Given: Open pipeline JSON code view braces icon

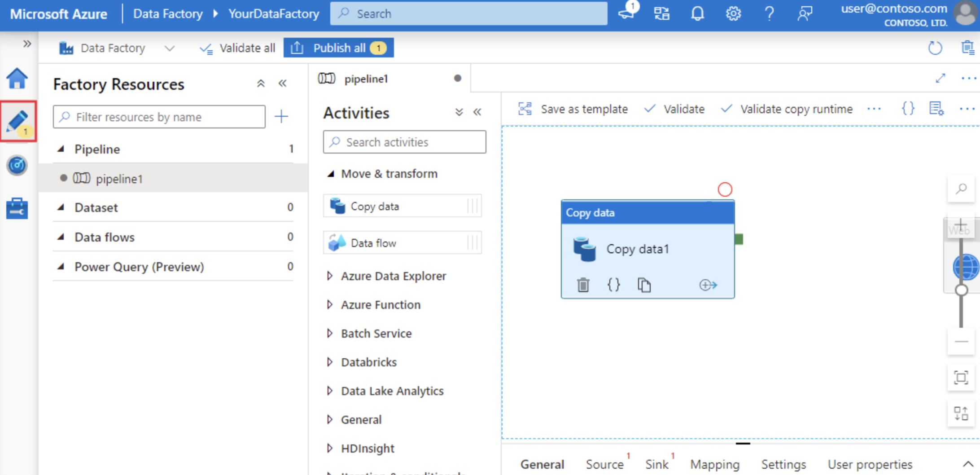Looking at the screenshot, I should (907, 109).
